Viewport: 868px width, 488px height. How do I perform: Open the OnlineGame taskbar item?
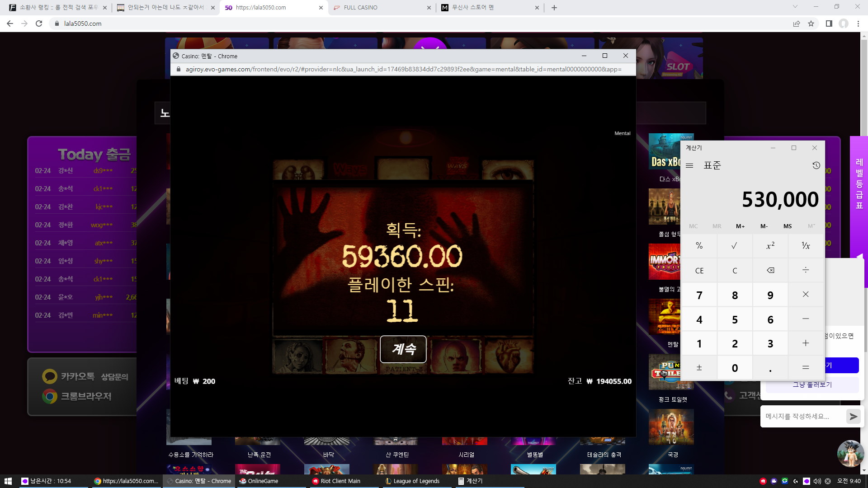pos(270,481)
